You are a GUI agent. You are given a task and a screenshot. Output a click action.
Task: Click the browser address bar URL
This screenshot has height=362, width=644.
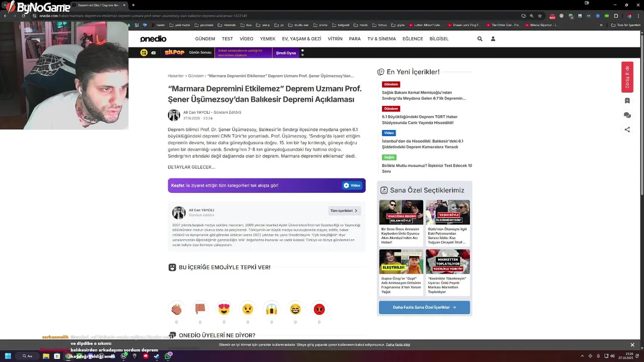(143, 16)
